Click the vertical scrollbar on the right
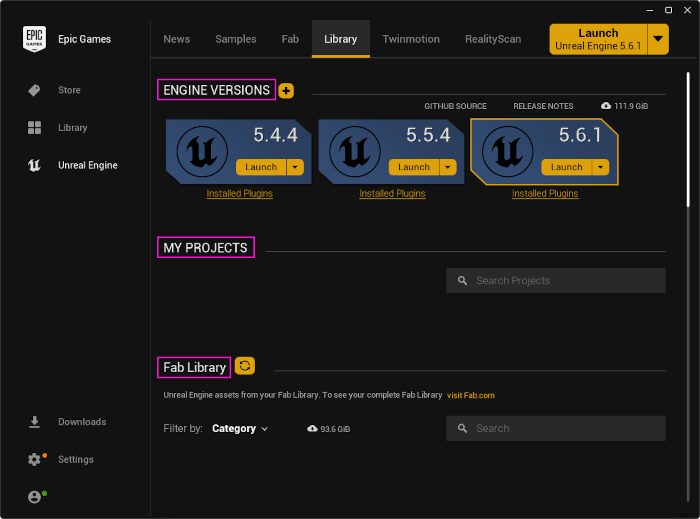Viewport: 700px width, 519px height. (688, 140)
